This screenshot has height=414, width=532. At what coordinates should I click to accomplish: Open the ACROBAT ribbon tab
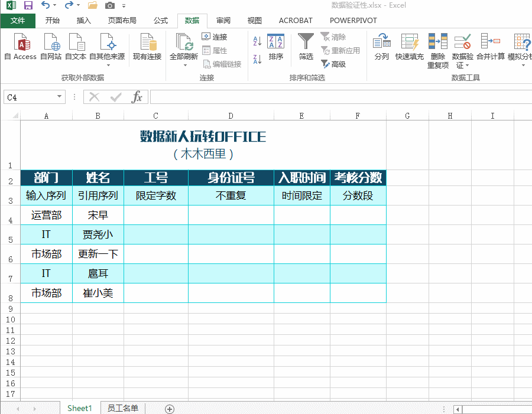point(296,21)
